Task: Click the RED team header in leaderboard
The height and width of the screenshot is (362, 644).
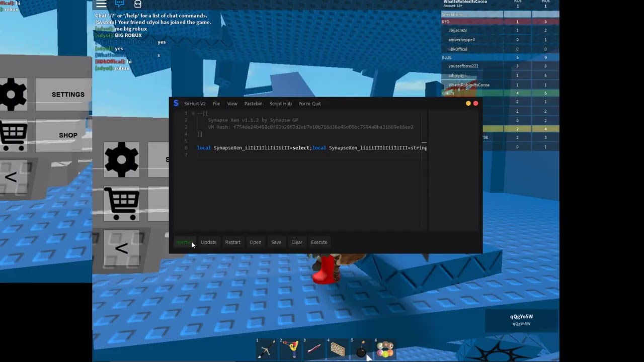Action: point(500,22)
